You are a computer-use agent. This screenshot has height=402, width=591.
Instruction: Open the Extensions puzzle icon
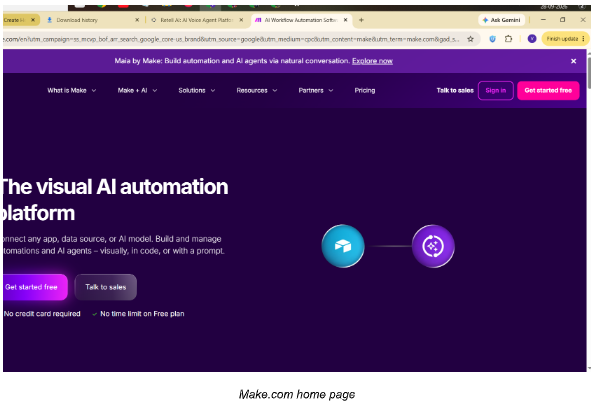click(x=508, y=39)
